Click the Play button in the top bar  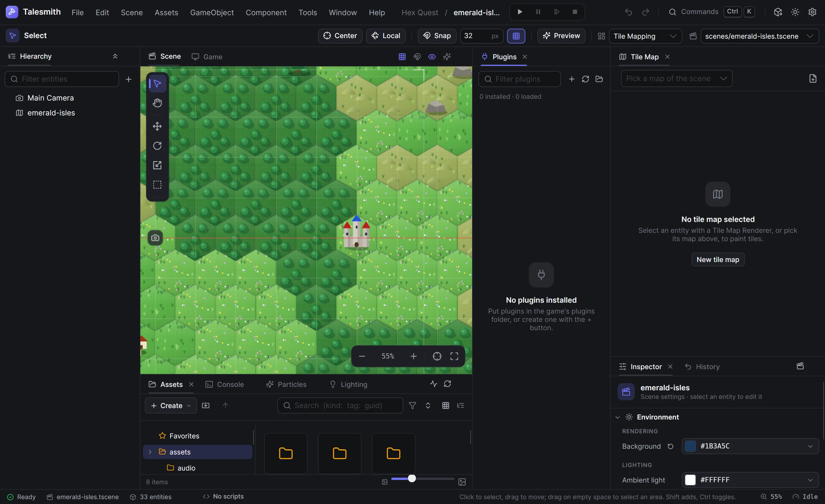coord(520,12)
